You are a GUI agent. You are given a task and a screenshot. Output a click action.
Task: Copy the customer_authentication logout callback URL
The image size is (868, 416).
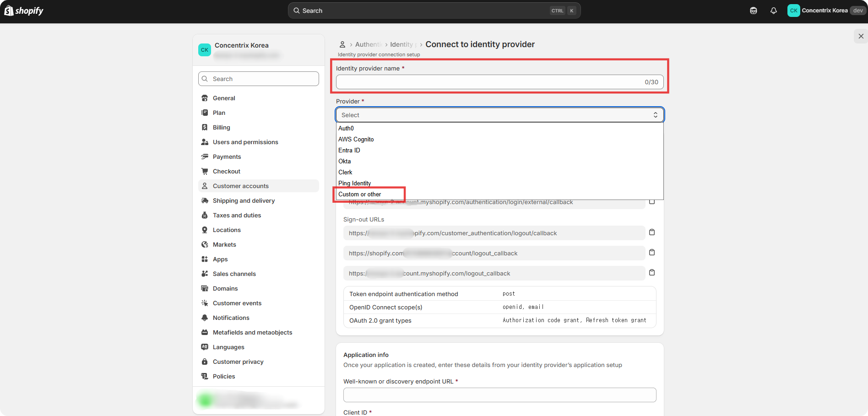[652, 232]
